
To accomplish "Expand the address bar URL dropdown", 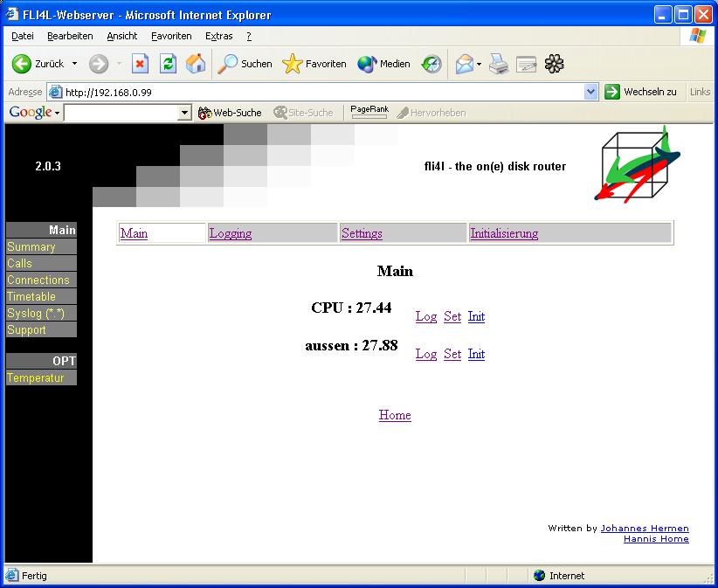I will pyautogui.click(x=591, y=92).
